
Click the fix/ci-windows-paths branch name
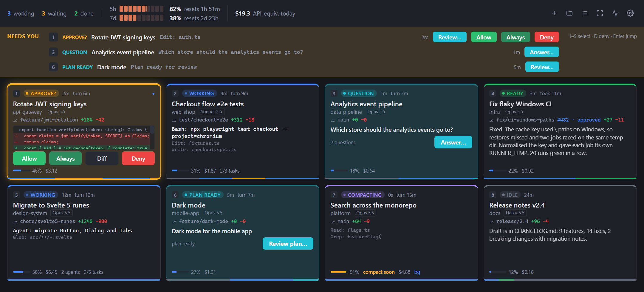[525, 120]
